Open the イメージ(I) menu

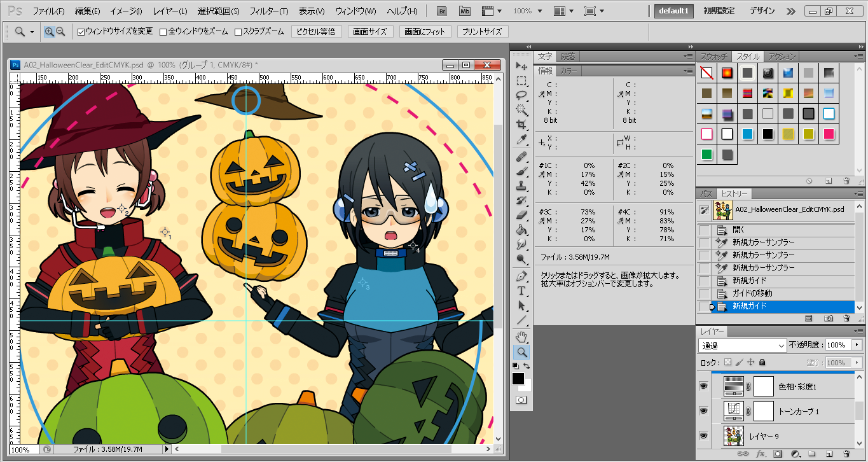tap(127, 11)
